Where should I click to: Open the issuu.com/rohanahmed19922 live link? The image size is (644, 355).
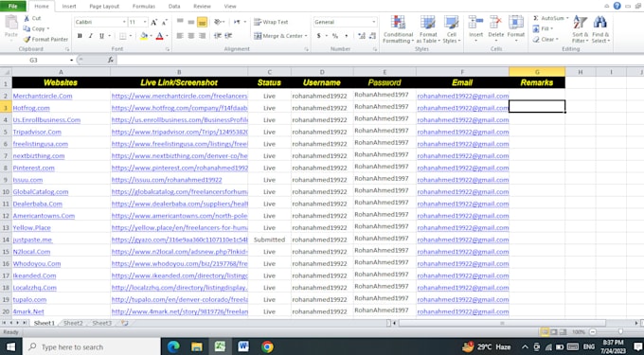[x=167, y=180]
